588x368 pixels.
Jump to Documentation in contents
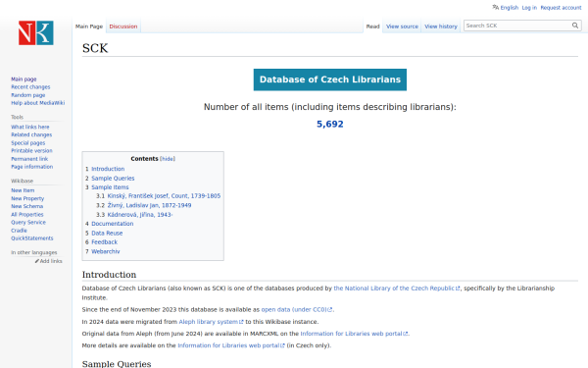(113, 224)
